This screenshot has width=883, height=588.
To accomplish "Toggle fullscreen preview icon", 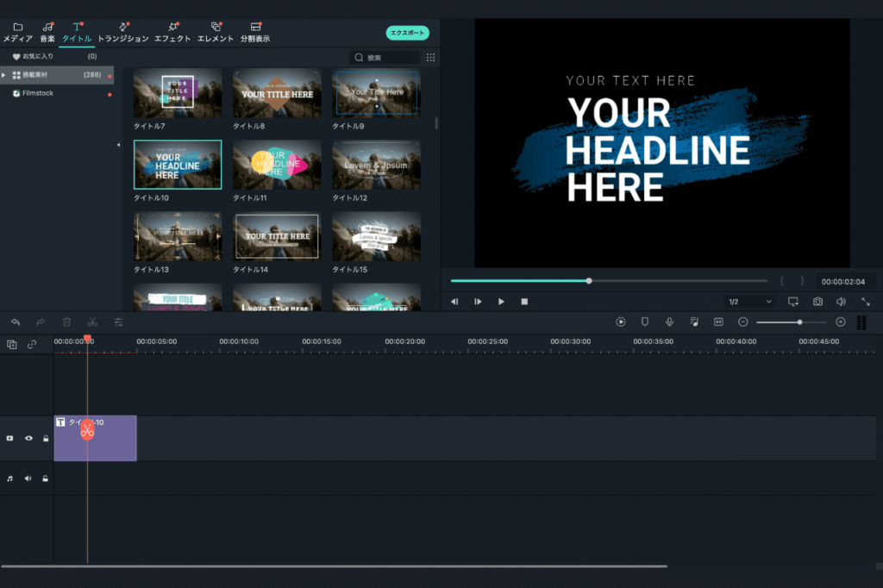I will click(x=866, y=302).
